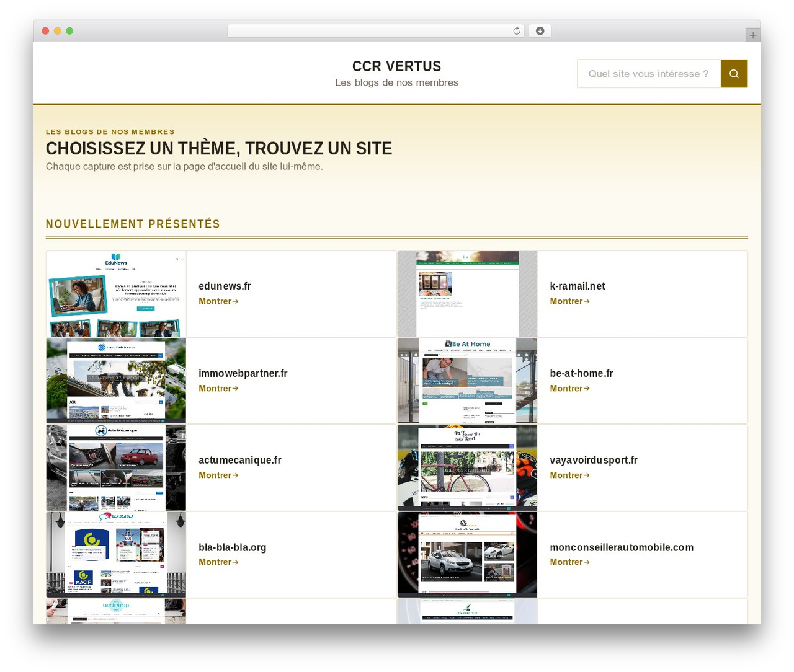This screenshot has width=794, height=672.
Task: Reload the page using the refresh icon
Action: pyautogui.click(x=517, y=31)
